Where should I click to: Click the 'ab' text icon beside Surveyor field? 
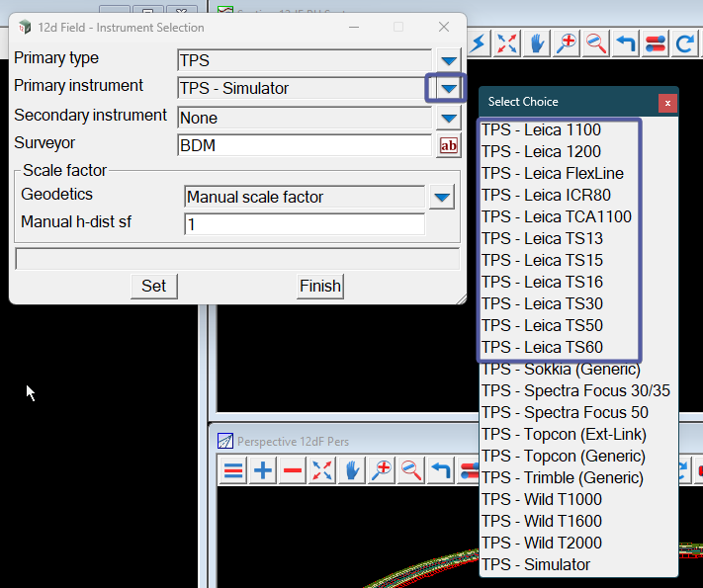449,146
